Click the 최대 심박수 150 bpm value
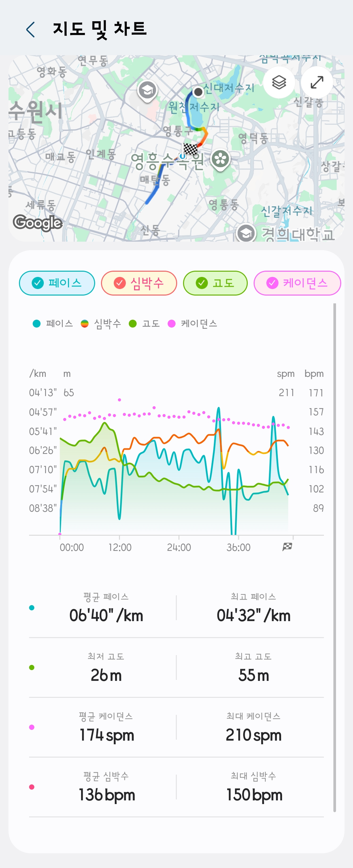353x868 pixels. pos(254,795)
